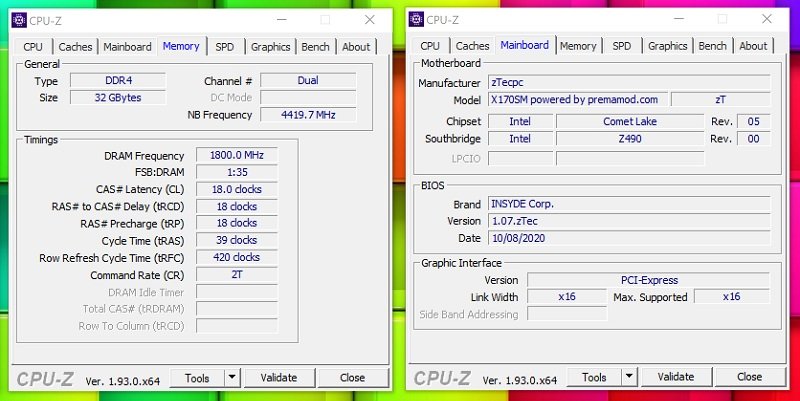This screenshot has width=800, height=401.
Task: Click Graphic Interface Version PCI-Express
Action: [x=649, y=280]
